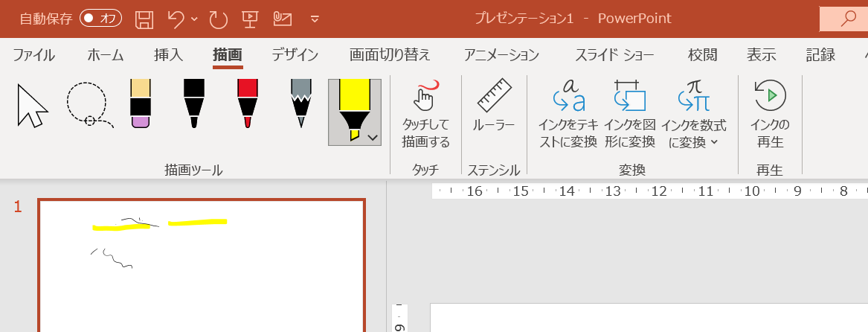Expand the yellow highlighter options arrow

coord(373,138)
